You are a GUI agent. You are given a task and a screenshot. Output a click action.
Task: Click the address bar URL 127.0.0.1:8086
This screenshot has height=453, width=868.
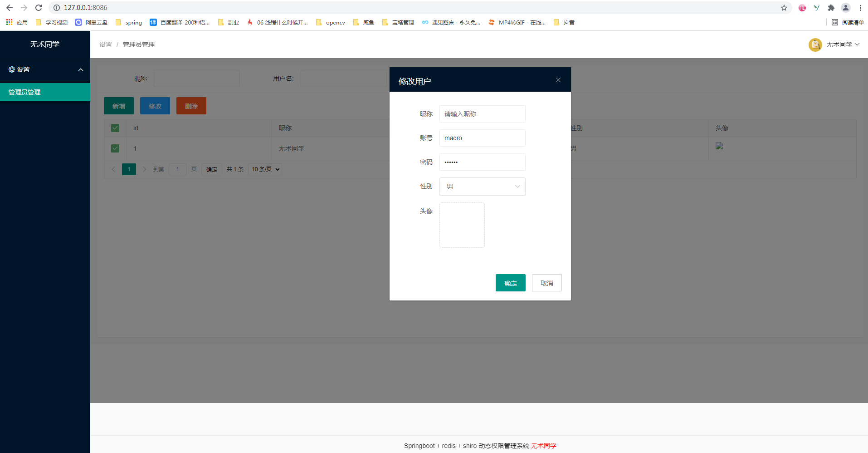tap(86, 8)
